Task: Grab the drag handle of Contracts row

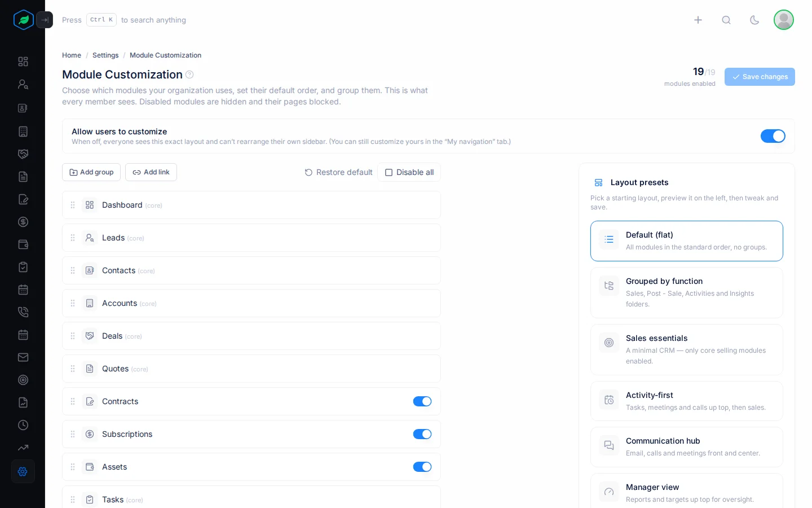Action: tap(73, 401)
